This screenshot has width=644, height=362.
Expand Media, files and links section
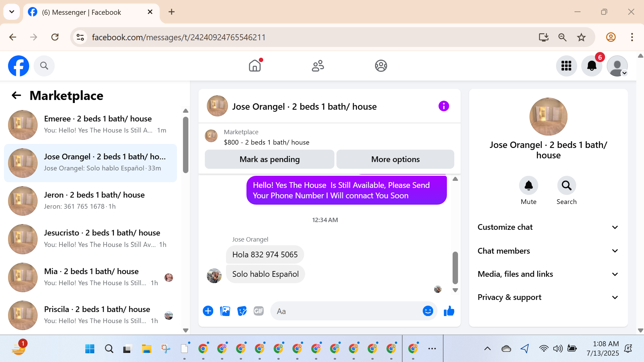(548, 274)
